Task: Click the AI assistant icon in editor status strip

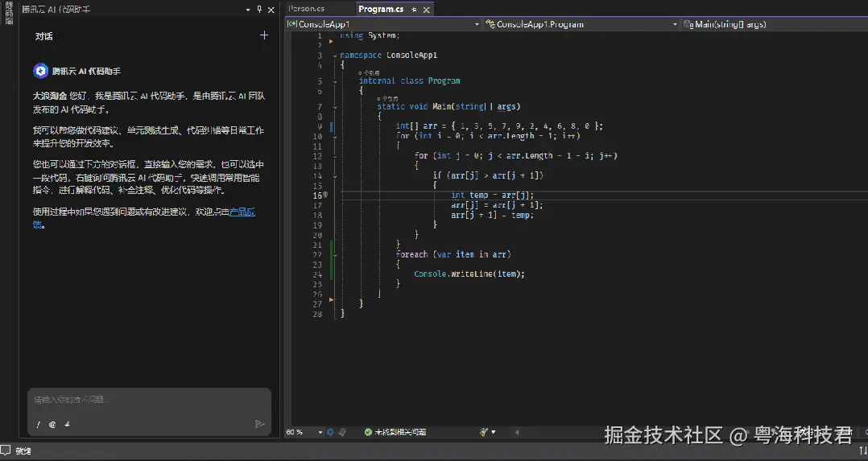Action: 330,432
